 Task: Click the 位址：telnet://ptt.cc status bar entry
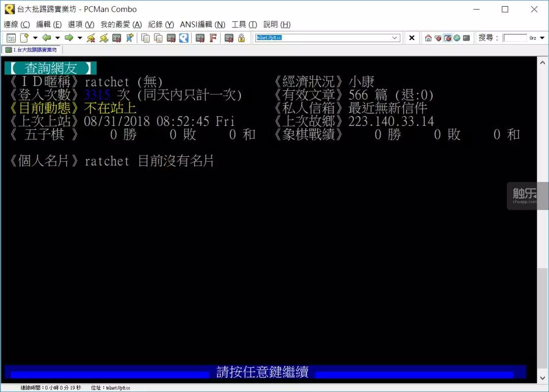pos(111,388)
